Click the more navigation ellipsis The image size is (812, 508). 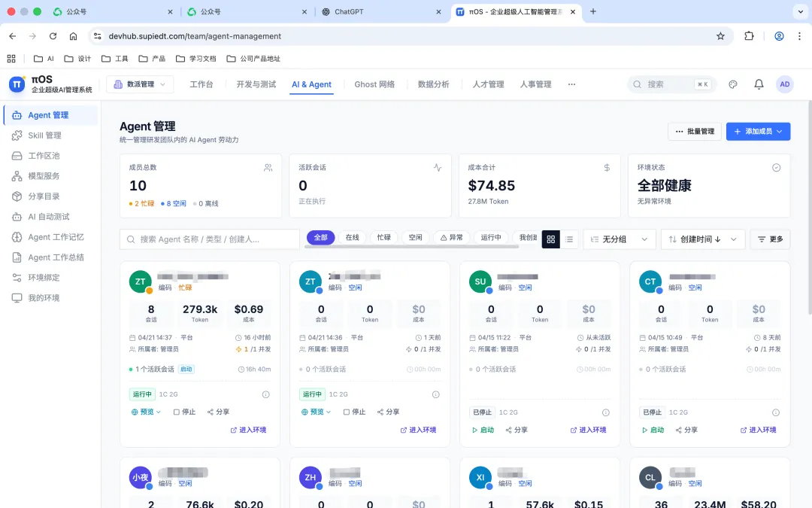pos(571,84)
